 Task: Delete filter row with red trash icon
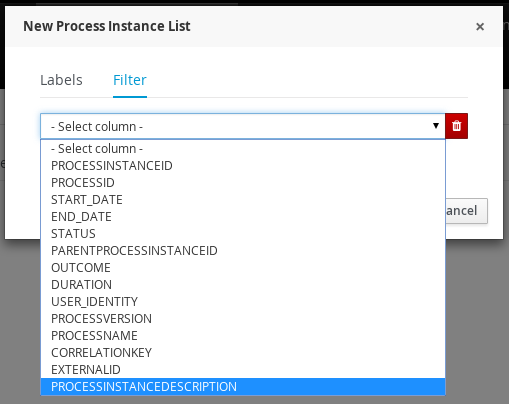[456, 126]
